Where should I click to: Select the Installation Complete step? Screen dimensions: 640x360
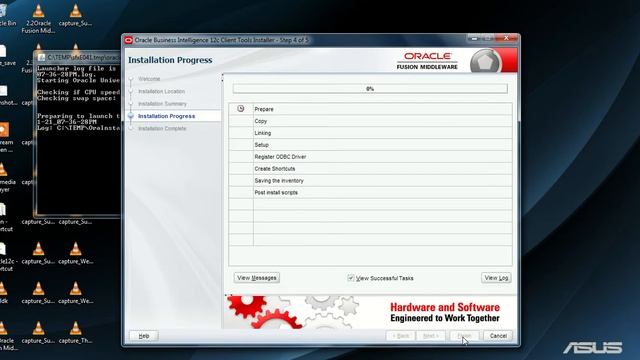(x=162, y=129)
